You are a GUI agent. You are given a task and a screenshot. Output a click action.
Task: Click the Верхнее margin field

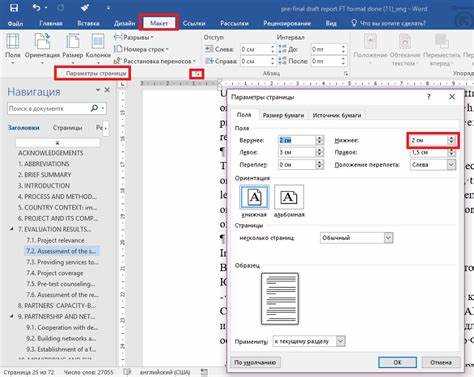click(x=297, y=140)
